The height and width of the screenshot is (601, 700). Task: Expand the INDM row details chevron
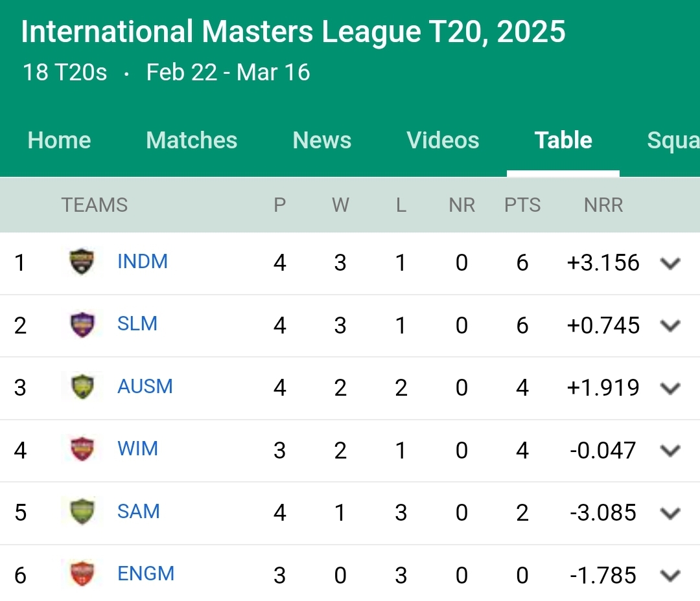click(670, 263)
